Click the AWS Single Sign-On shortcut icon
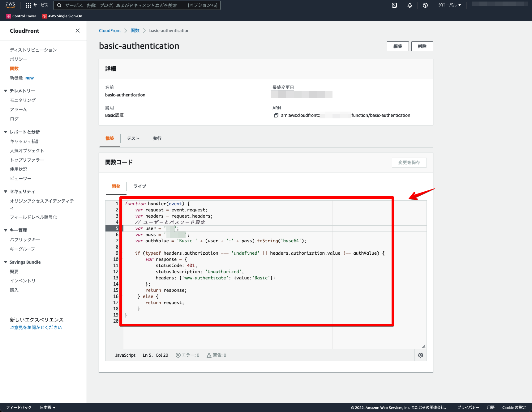Screen dimensions: 532x412 pyautogui.click(x=44, y=16)
